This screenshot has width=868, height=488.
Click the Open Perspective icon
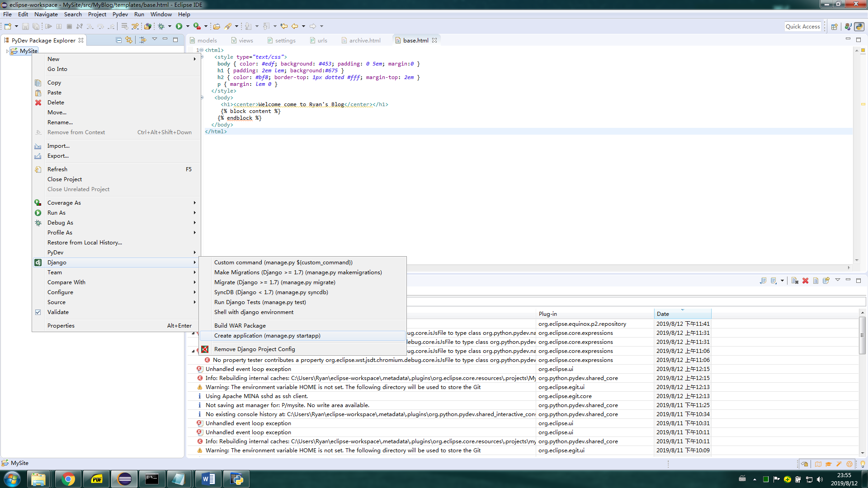[x=835, y=27]
